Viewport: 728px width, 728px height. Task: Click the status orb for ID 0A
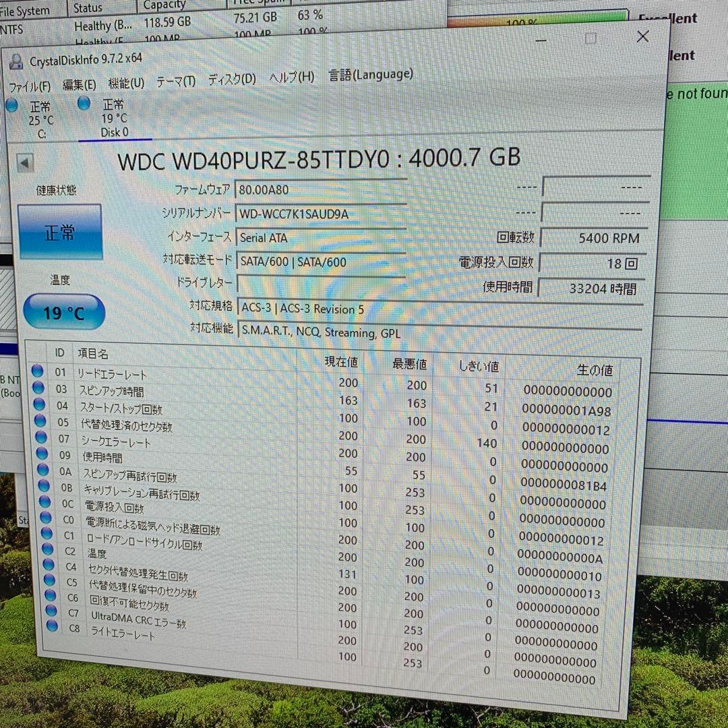click(x=43, y=470)
